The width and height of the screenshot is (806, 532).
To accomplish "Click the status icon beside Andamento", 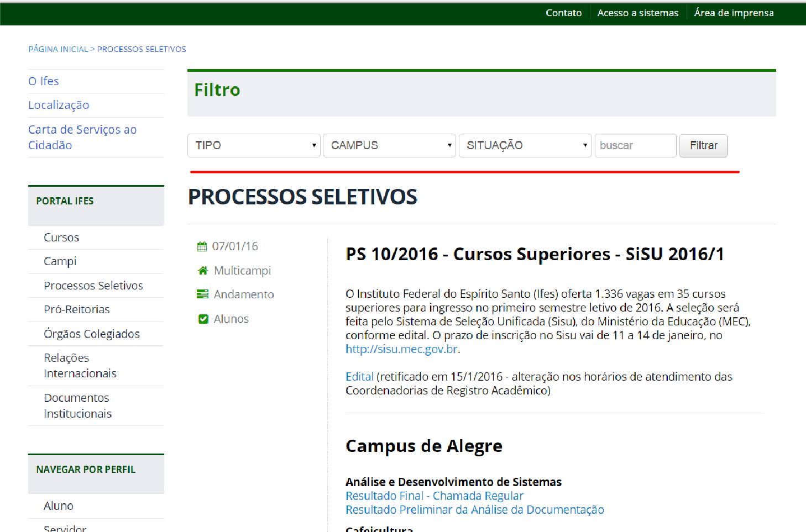I will (202, 294).
